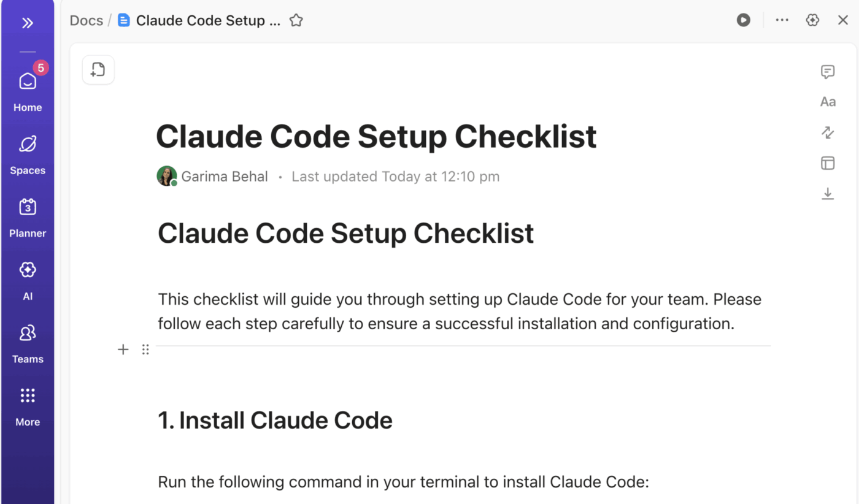Image resolution: width=859 pixels, height=504 pixels.
Task: Favorite the doc with the star
Action: pos(296,20)
